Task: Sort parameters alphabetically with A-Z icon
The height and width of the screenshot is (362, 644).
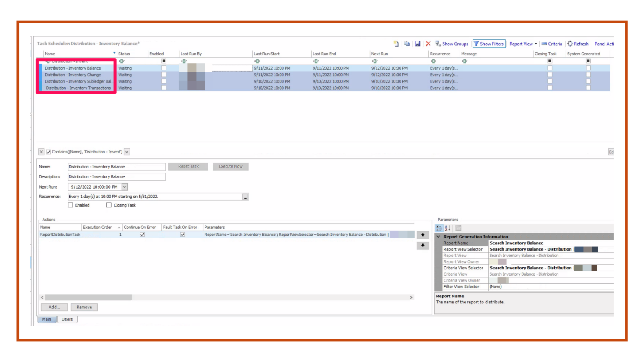Action: pyautogui.click(x=447, y=228)
